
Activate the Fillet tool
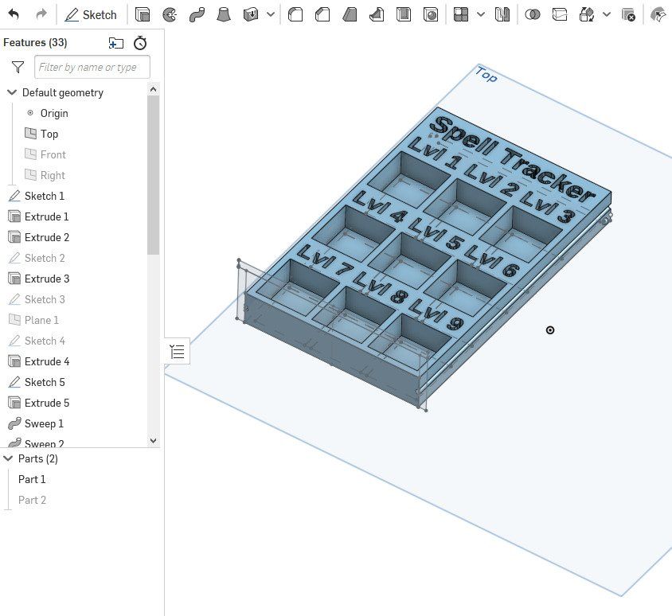coord(295,14)
